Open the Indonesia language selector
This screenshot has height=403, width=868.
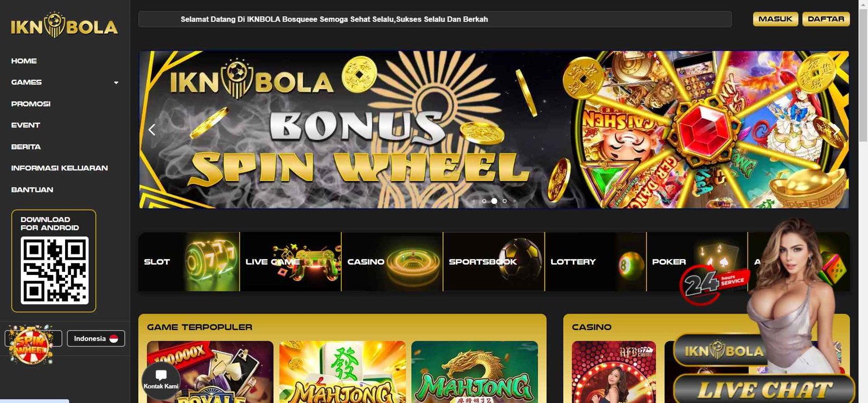click(x=96, y=338)
